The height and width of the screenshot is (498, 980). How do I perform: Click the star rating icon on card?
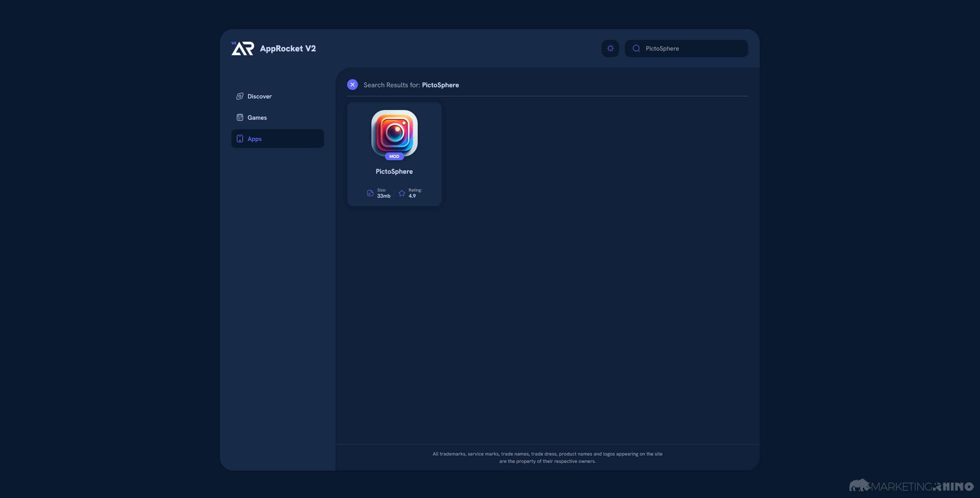coord(402,193)
